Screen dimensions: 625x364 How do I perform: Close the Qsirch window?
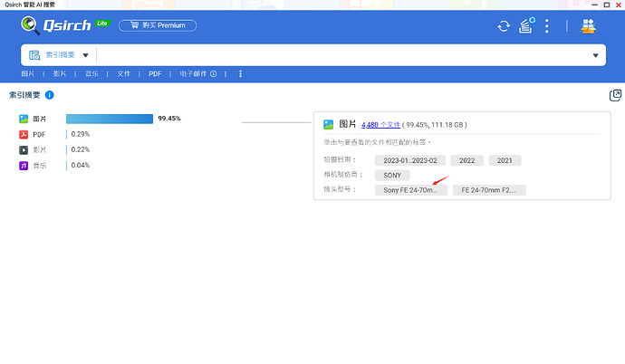tap(619, 5)
